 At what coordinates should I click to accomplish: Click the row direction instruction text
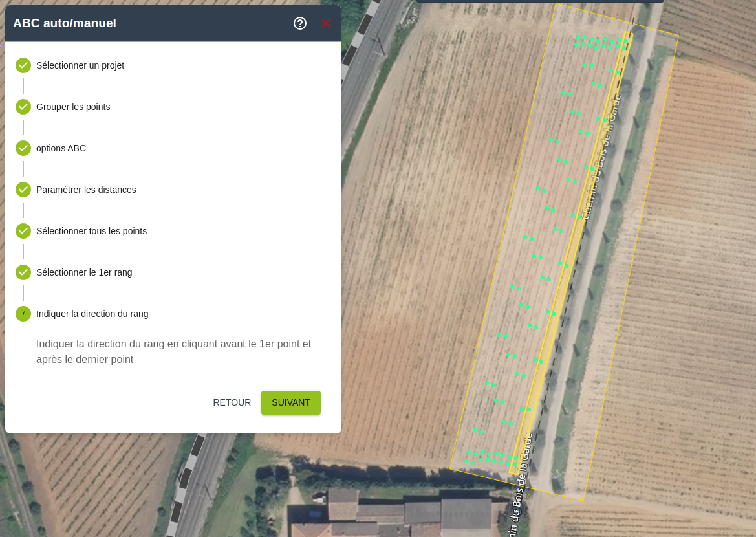(173, 351)
